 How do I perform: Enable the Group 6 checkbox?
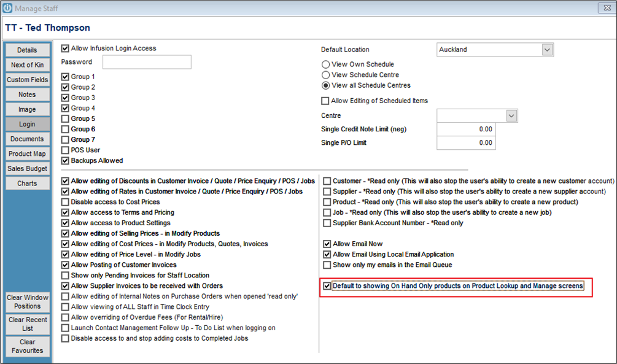point(65,129)
